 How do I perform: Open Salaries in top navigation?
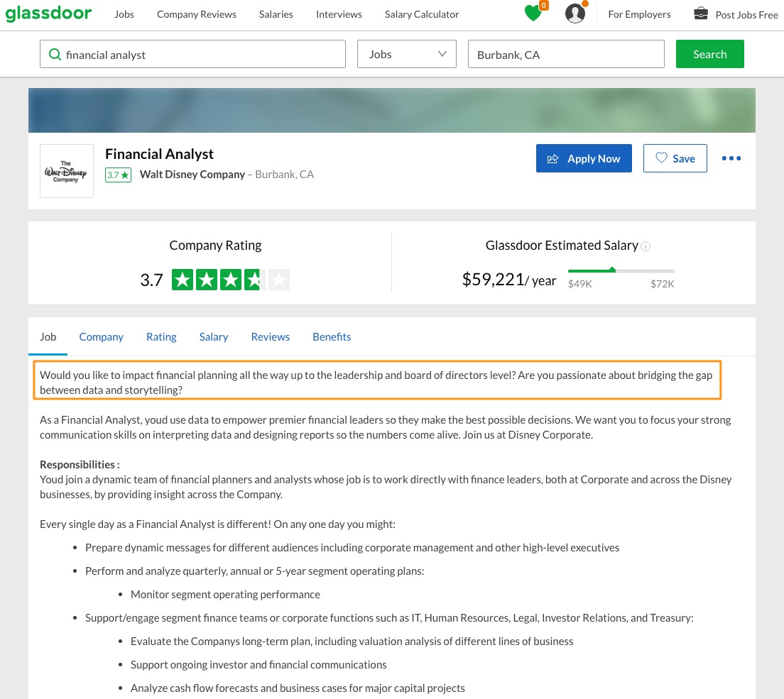coord(276,14)
